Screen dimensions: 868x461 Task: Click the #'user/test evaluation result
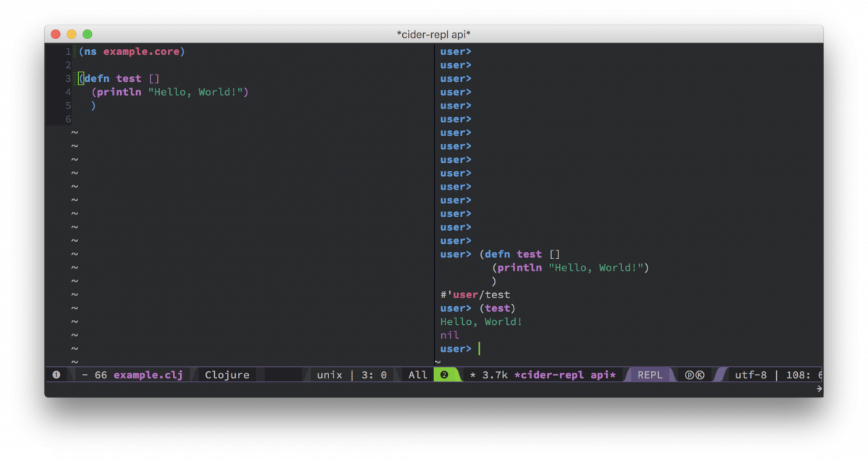tap(475, 294)
